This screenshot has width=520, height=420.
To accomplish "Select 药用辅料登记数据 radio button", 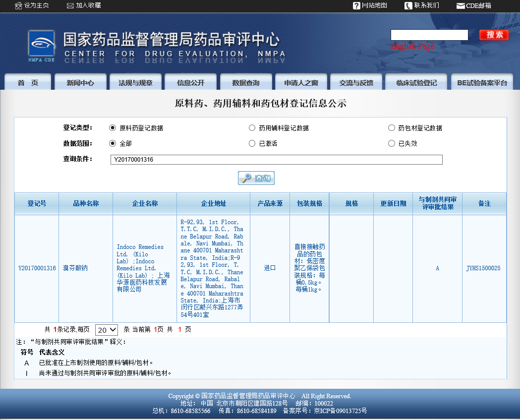I will click(252, 128).
